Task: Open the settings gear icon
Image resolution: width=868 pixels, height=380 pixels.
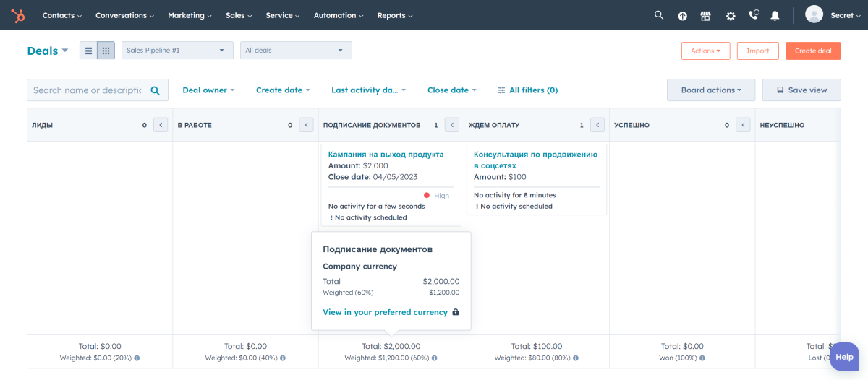Action: point(731,16)
